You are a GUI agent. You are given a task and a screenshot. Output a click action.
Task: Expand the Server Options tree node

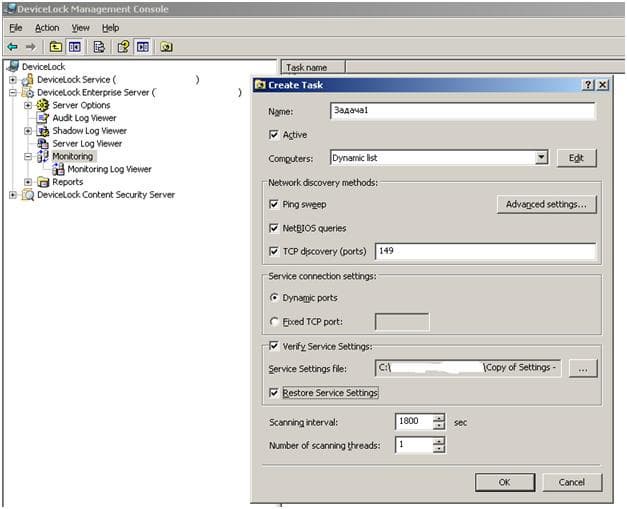click(28, 105)
